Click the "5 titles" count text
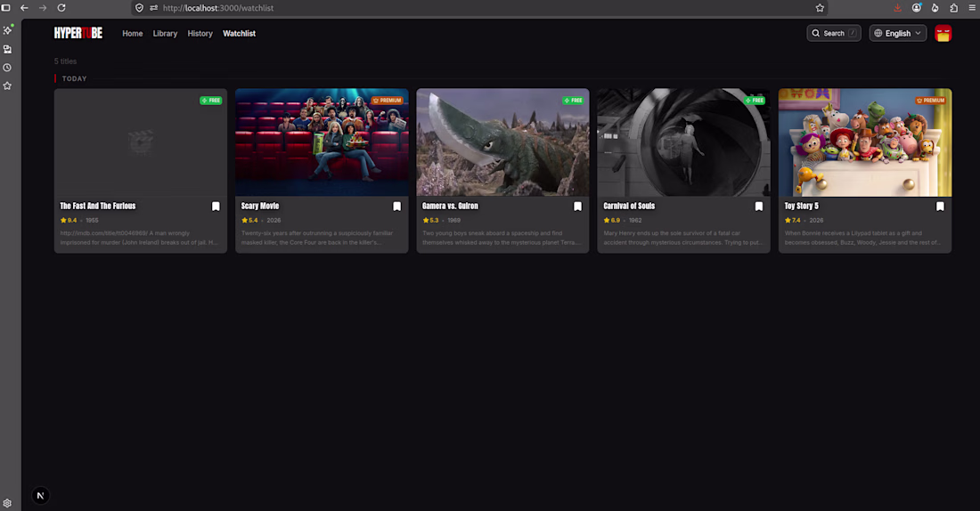The height and width of the screenshot is (511, 980). point(65,61)
